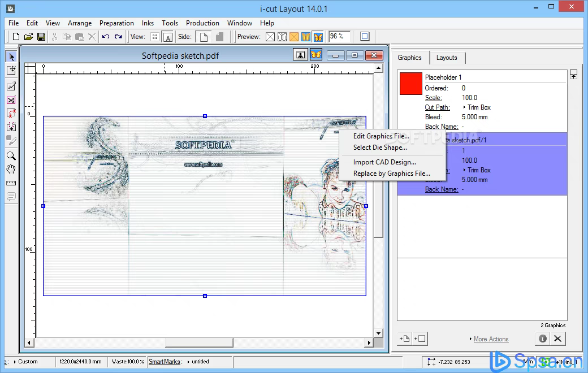
Task: Click the red Placeholder 1 color swatch
Action: pyautogui.click(x=410, y=84)
